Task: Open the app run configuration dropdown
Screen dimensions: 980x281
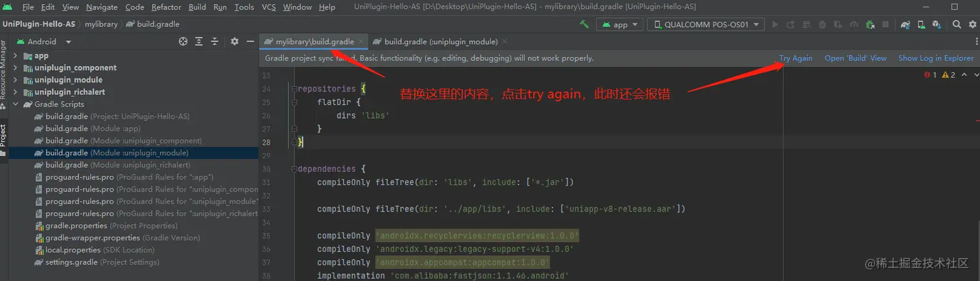Action: click(620, 25)
